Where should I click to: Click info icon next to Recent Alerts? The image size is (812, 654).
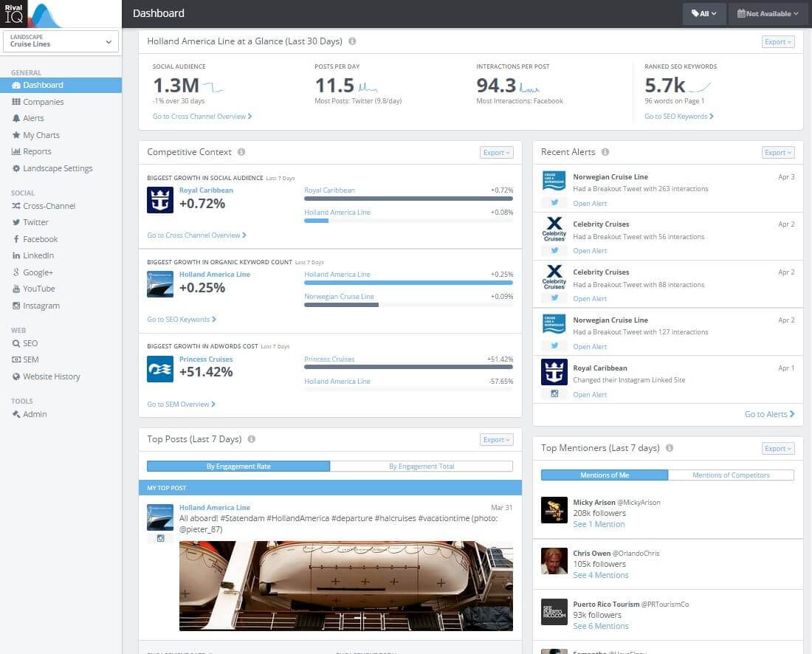point(605,152)
